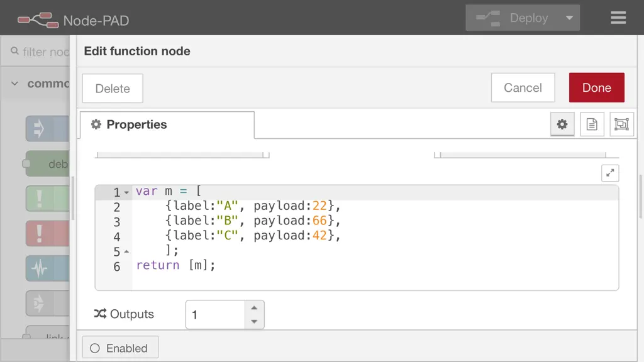Click line number 3 in gutter

116,222
